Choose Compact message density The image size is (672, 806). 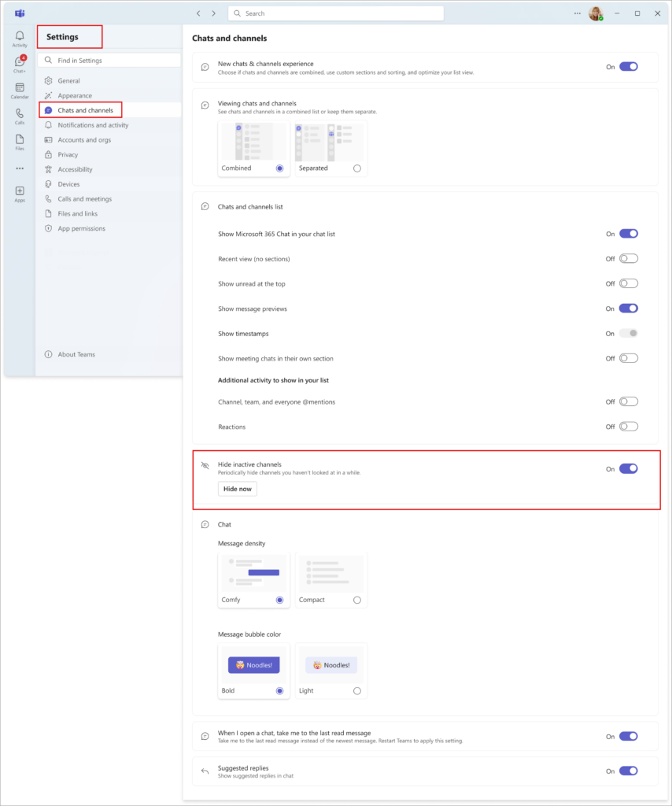pos(357,600)
